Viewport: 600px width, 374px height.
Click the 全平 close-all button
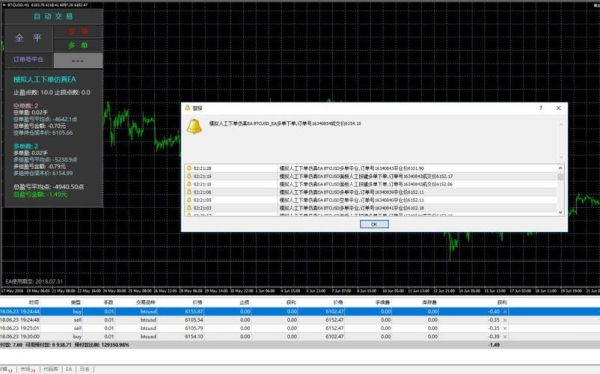pos(28,38)
